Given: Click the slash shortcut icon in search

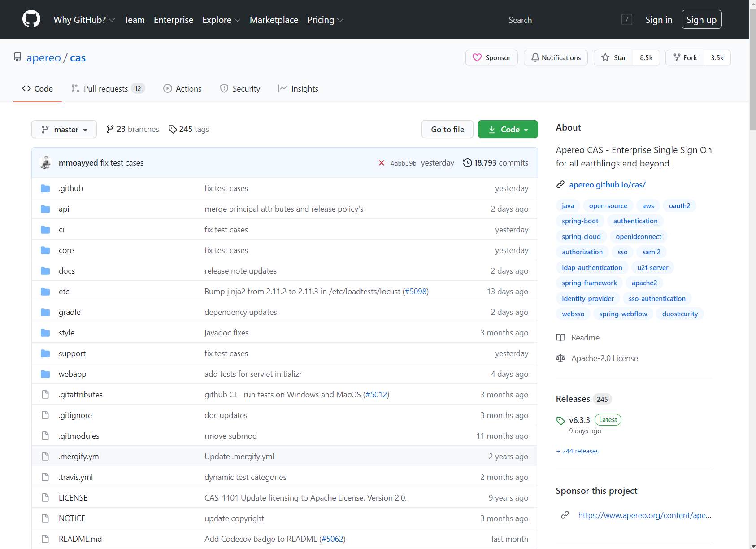Looking at the screenshot, I should point(627,20).
